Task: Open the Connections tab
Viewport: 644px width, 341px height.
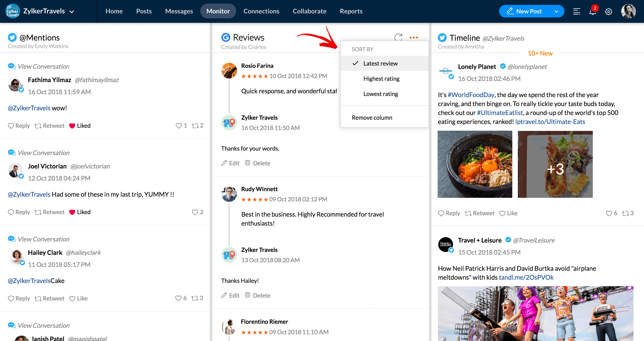Action: click(261, 11)
